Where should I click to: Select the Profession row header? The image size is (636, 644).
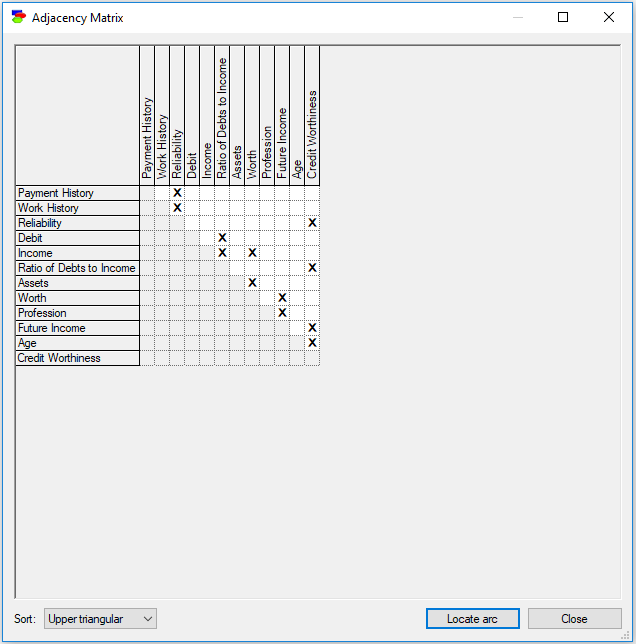pos(78,313)
